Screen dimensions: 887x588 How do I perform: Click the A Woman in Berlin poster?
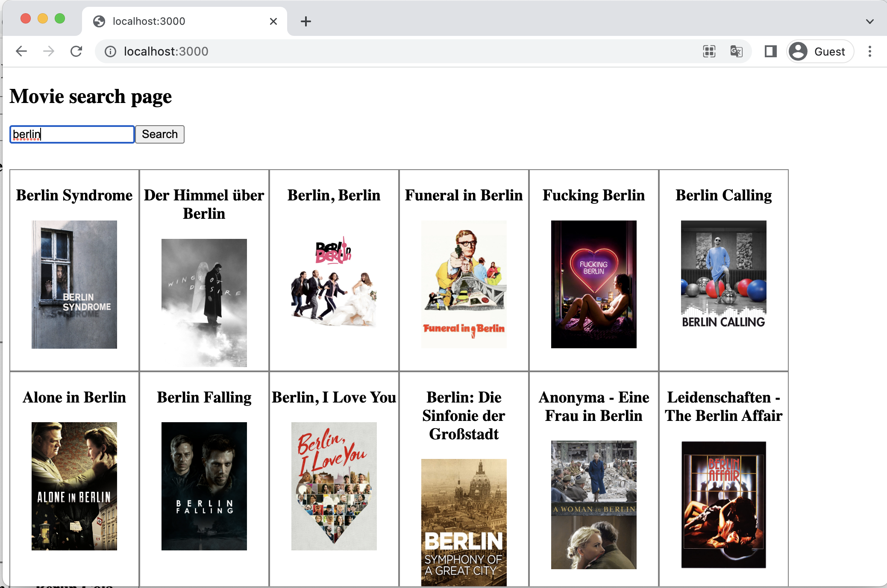coord(594,505)
